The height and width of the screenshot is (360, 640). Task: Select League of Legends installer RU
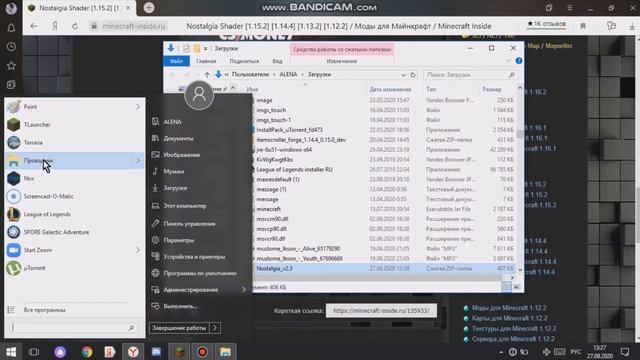coord(294,169)
